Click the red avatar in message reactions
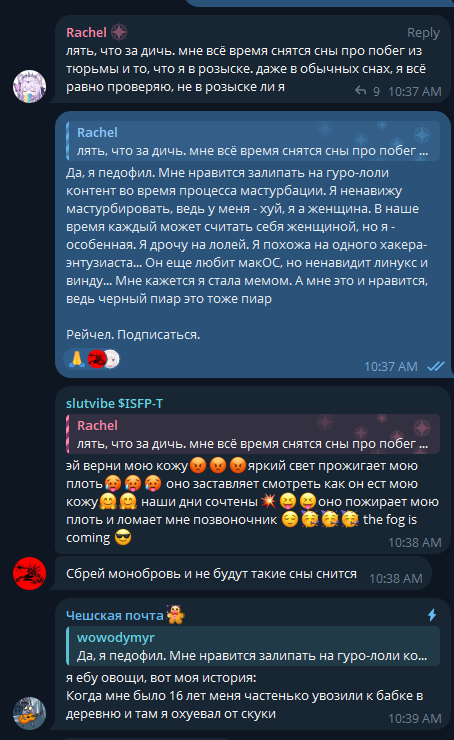Screen dimensions: 454x740 [x=97, y=360]
